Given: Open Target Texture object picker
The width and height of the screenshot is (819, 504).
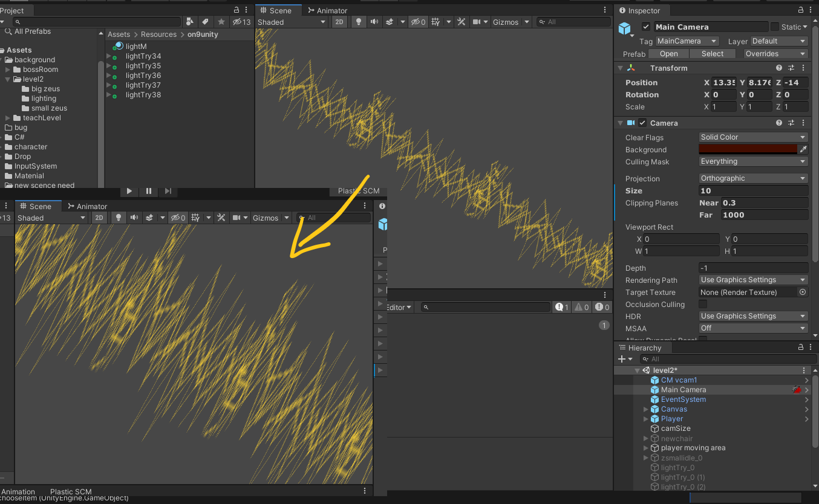Looking at the screenshot, I should coord(803,292).
